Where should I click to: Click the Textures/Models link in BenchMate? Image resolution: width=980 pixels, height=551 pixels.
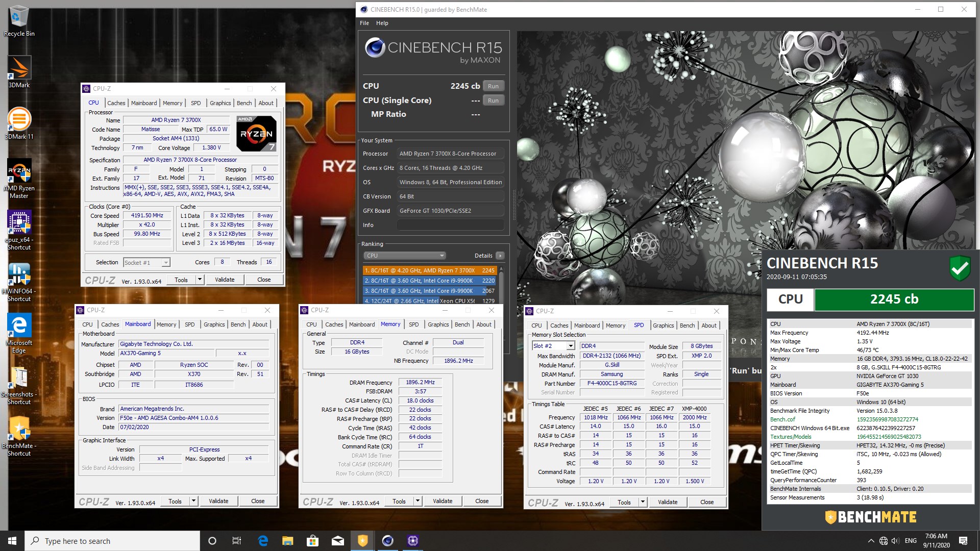791,437
